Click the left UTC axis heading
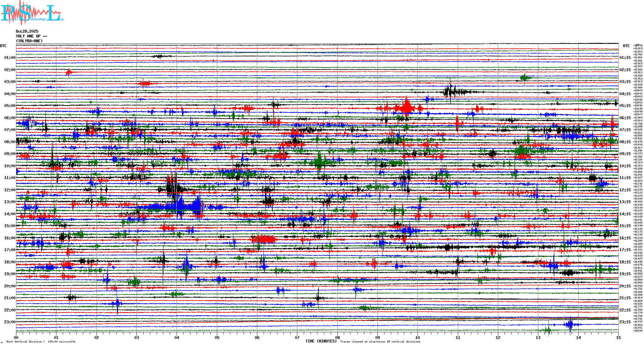Image resolution: width=644 pixels, height=346 pixels. 3,46
